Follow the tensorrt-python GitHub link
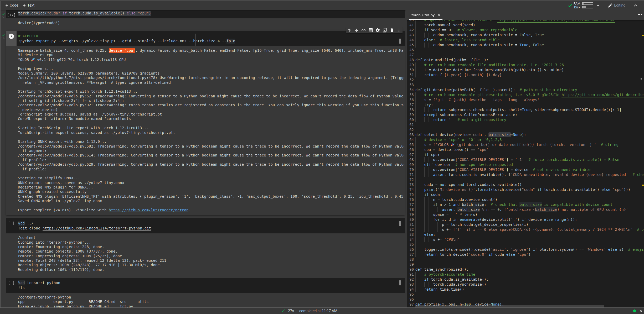 (97, 228)
